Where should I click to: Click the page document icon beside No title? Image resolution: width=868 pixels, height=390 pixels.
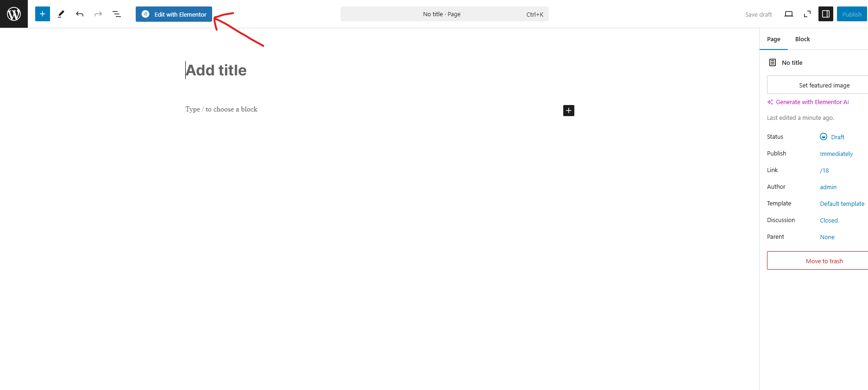773,62
